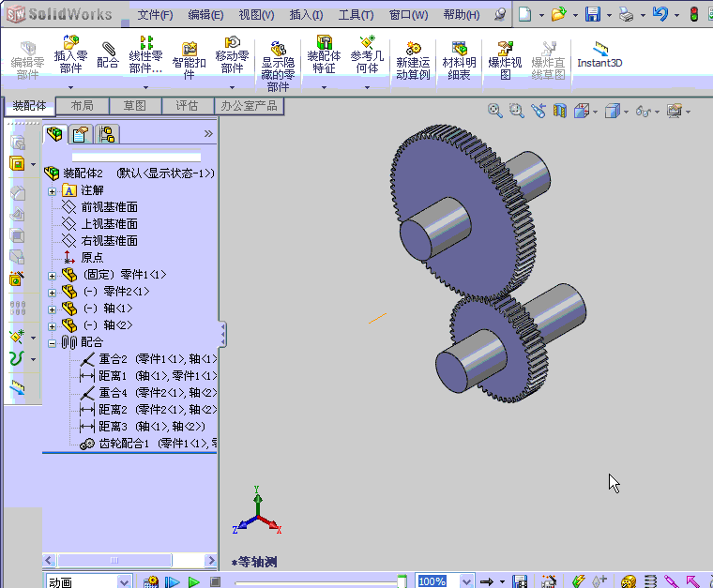Click the New document icon
Viewport: 713px width, 588px height.
pos(524,14)
